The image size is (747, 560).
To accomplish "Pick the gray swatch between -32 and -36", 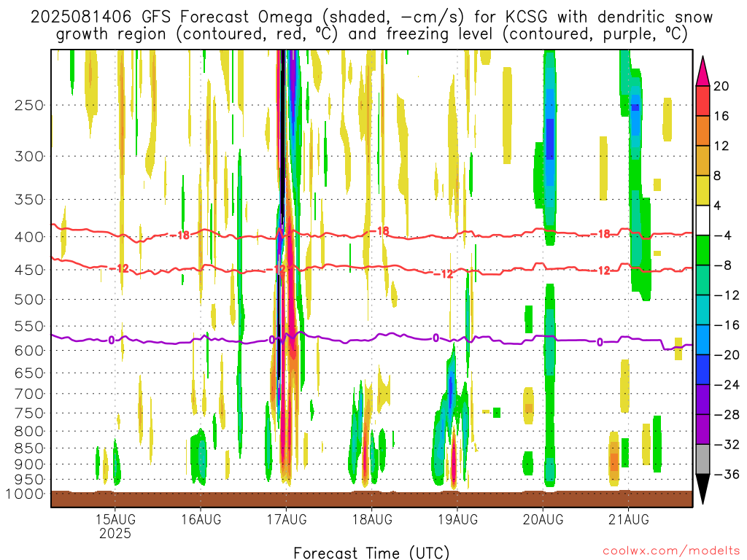I will point(703,459).
